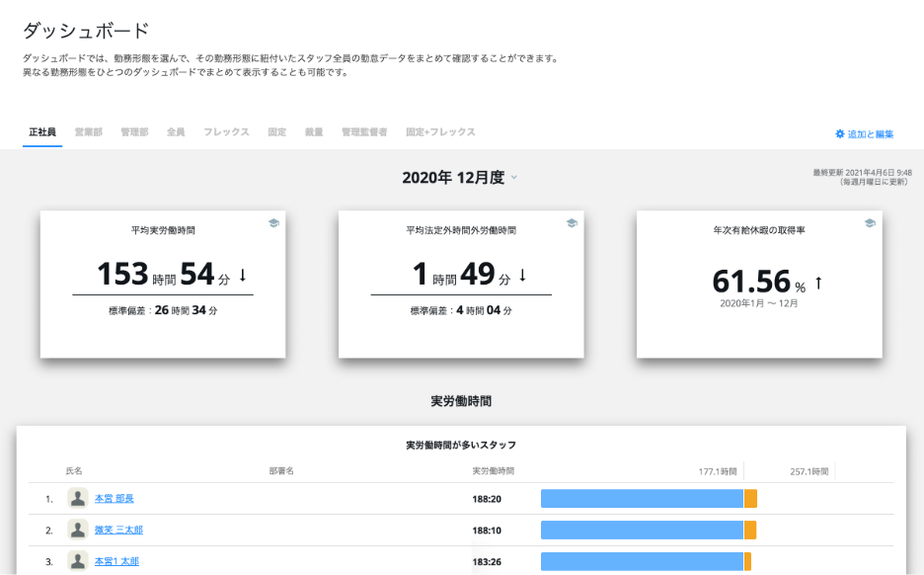Click the graduation cap icon on 平均実労働時間 card
924x575 pixels.
(x=273, y=223)
